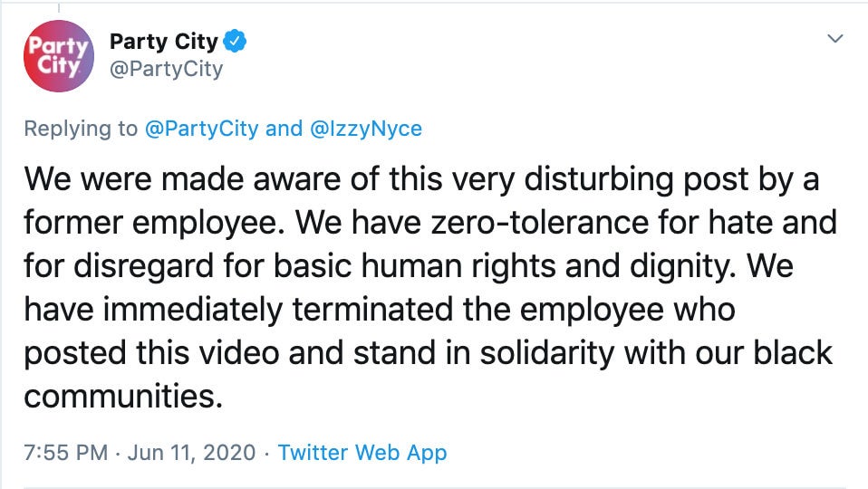This screenshot has width=868, height=489.
Task: Click the gray 'Replying to' label
Action: point(81,129)
